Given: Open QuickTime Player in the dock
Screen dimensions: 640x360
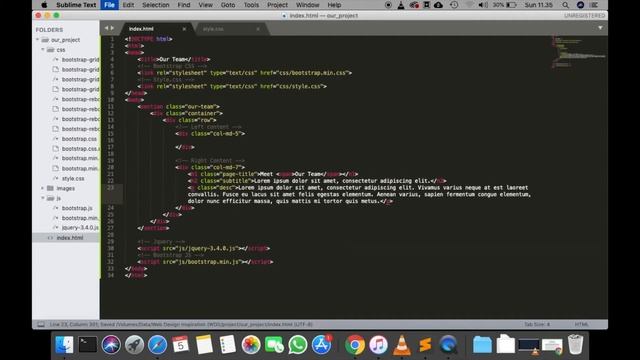Looking at the screenshot, I should pos(449,345).
